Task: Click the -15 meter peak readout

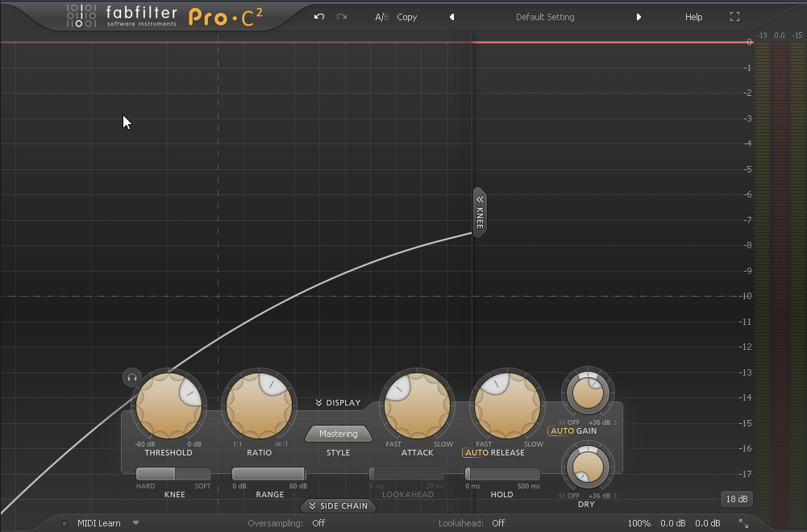Action: (x=797, y=35)
